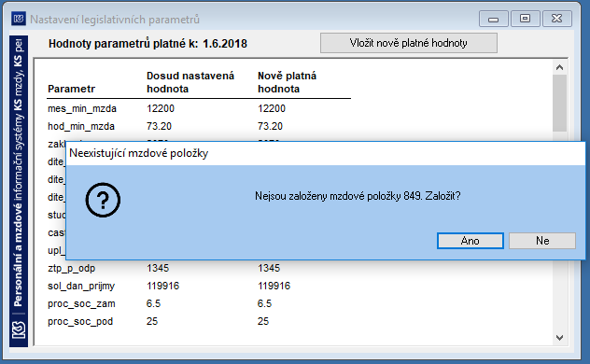The height and width of the screenshot is (364, 590).
Task: Click Vložit nově platné hodnoty button
Action: tap(409, 43)
